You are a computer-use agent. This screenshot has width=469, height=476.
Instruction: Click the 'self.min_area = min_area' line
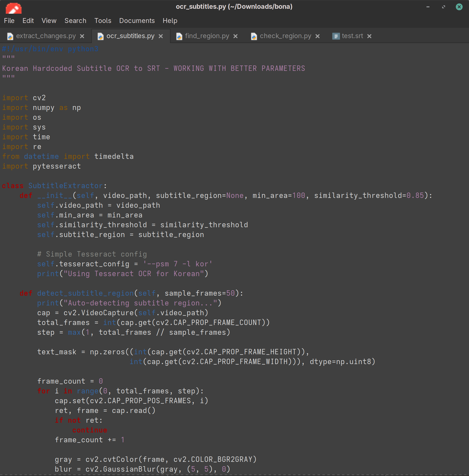[x=90, y=215]
